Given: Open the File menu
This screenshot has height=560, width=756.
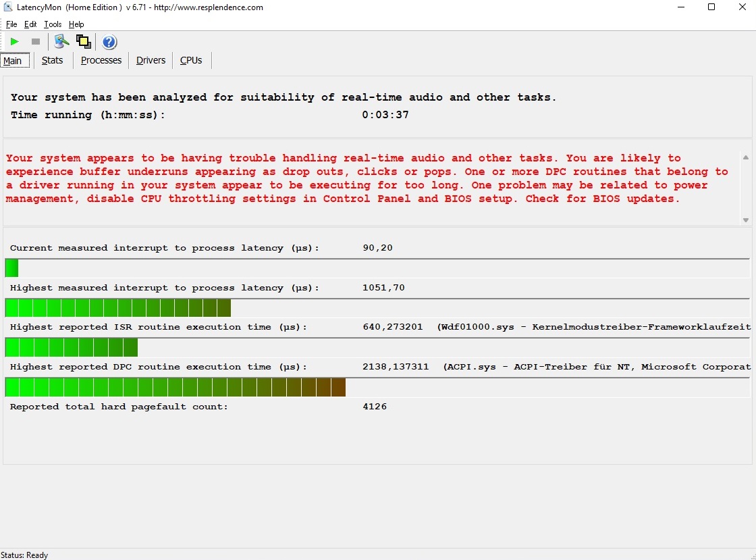Looking at the screenshot, I should (x=11, y=24).
